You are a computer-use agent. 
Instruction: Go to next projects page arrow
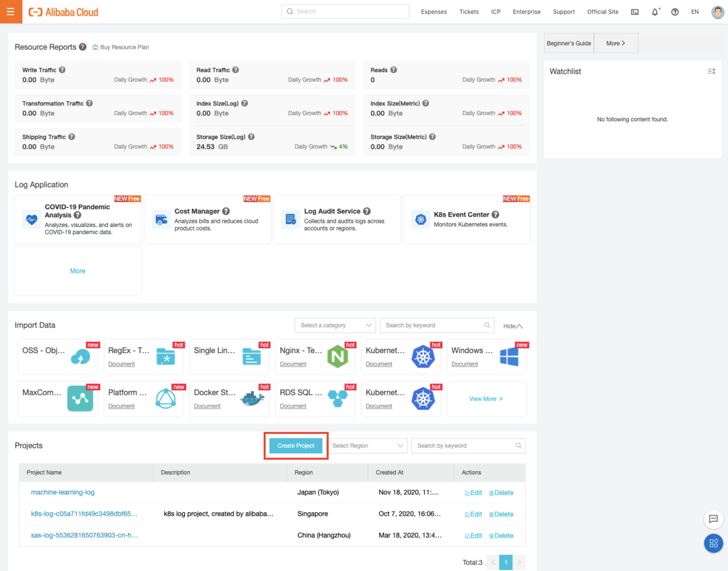coord(519,563)
